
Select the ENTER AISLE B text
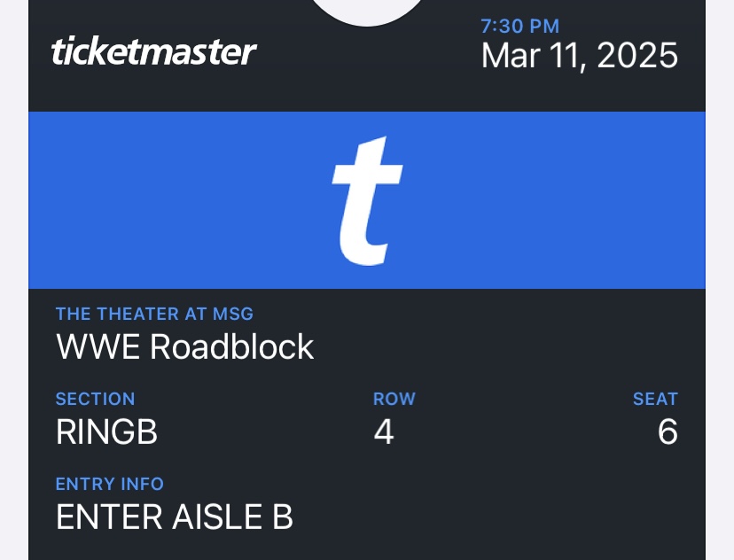click(x=174, y=517)
